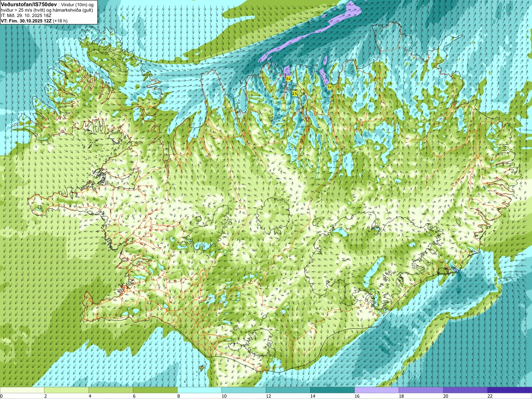The height and width of the screenshot is (399, 532).
Task: Click the teal 12–14 m/s legend color
Action: (x=288, y=390)
